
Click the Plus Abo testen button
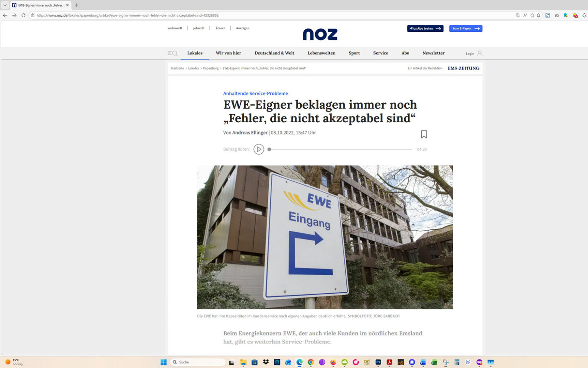425,28
